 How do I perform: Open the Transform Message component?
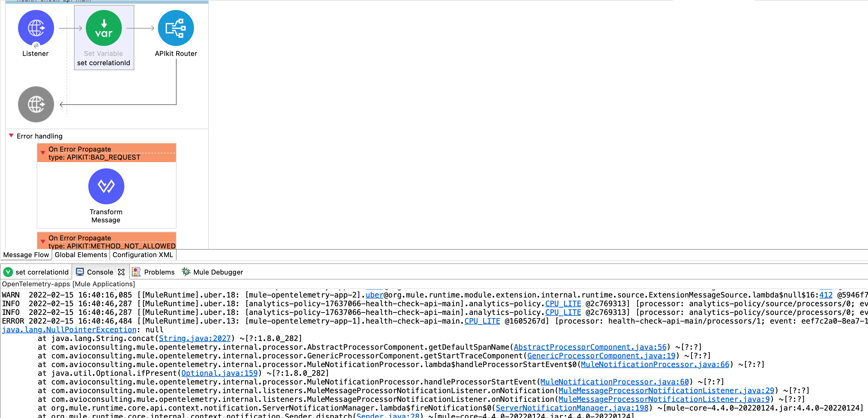[106, 186]
